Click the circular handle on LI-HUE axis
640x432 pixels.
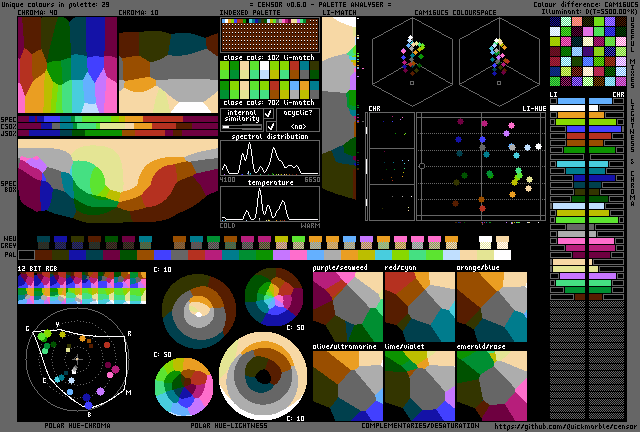[x=422, y=166]
